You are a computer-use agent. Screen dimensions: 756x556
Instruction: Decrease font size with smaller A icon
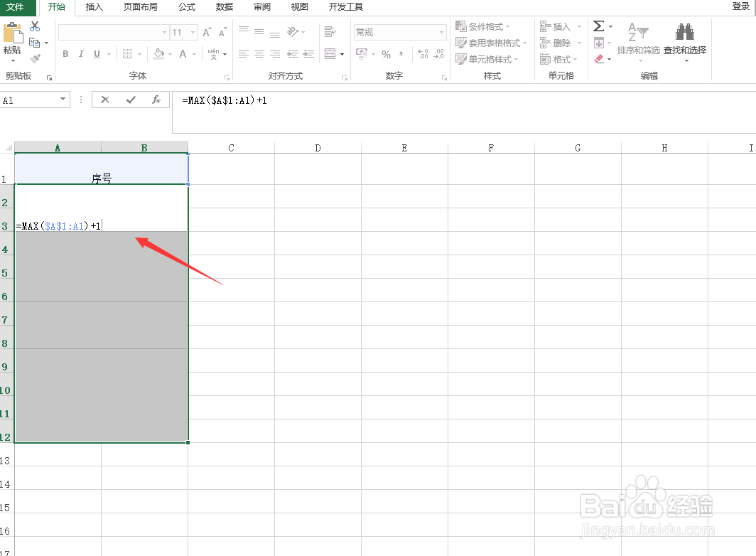click(222, 32)
